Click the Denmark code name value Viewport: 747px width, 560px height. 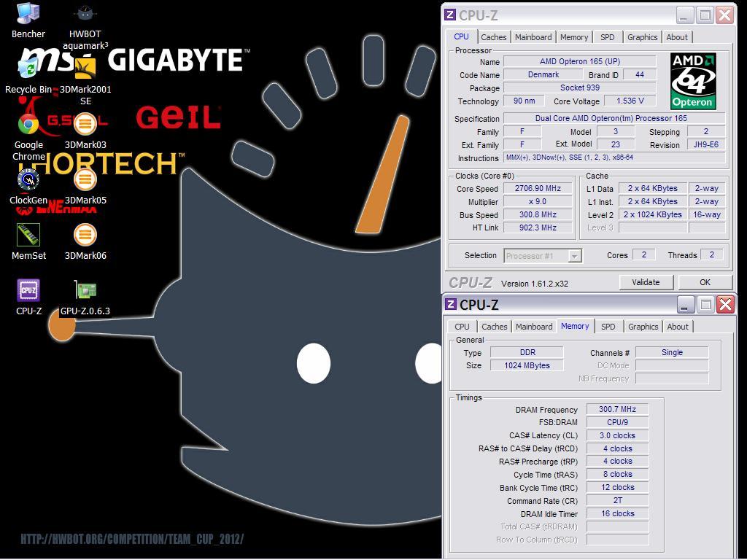pos(543,75)
